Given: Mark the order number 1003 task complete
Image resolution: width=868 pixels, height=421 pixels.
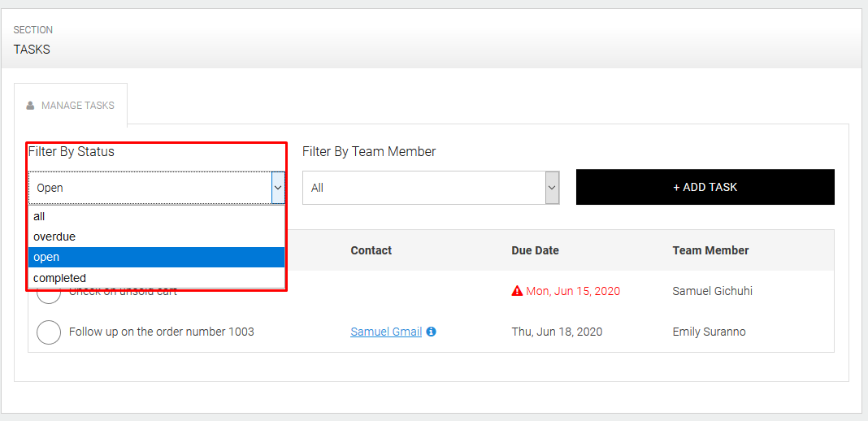Looking at the screenshot, I should click(49, 332).
